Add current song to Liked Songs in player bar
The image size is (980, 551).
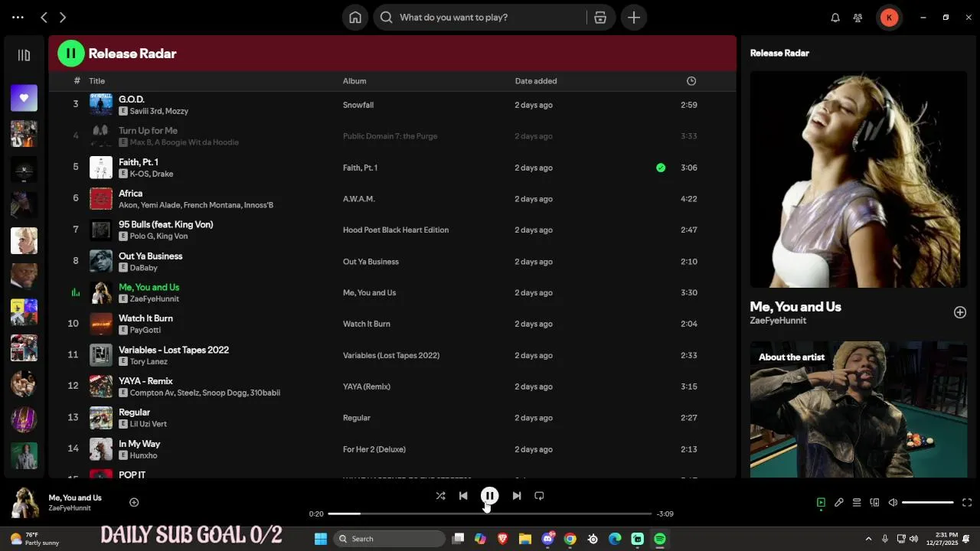[x=134, y=503]
